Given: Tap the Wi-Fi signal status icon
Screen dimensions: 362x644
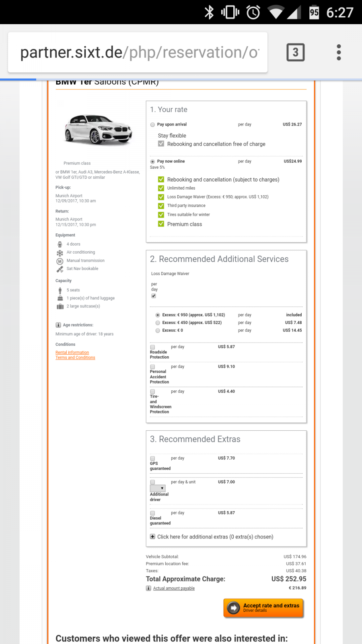Looking at the screenshot, I should pyautogui.click(x=276, y=12).
